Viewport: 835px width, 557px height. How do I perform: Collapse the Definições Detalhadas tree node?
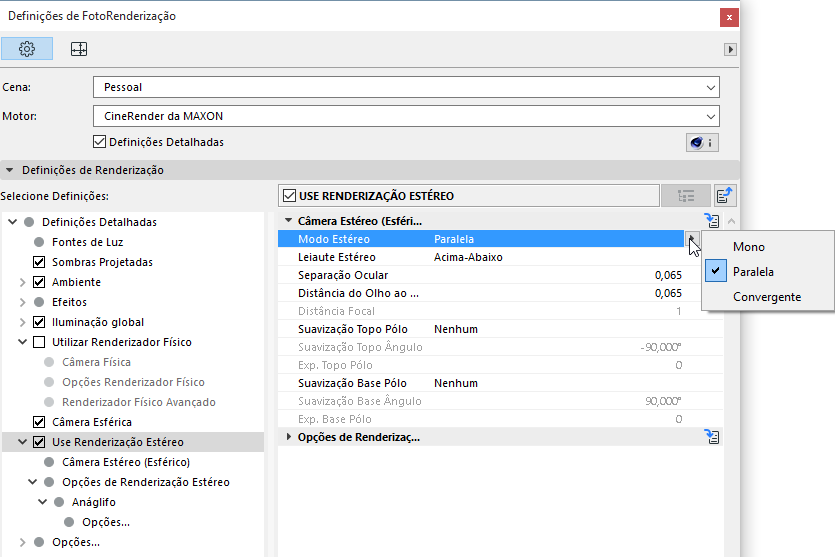12,222
